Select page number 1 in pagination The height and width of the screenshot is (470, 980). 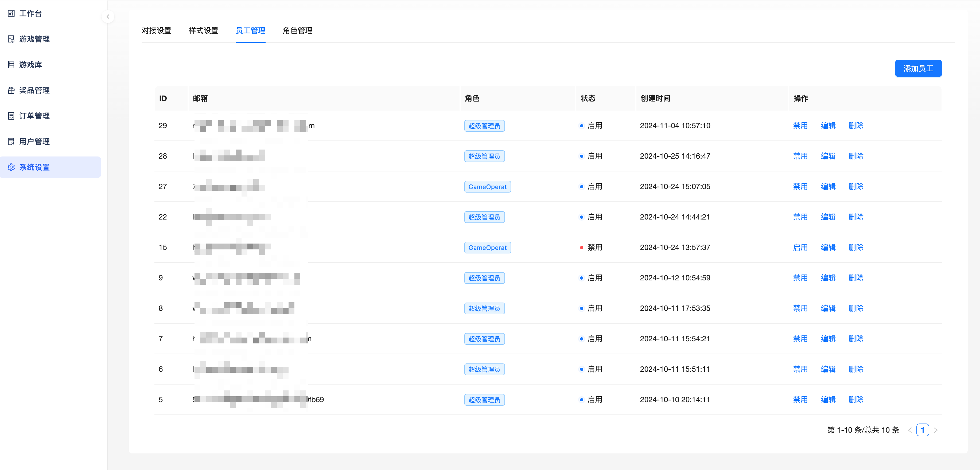923,430
